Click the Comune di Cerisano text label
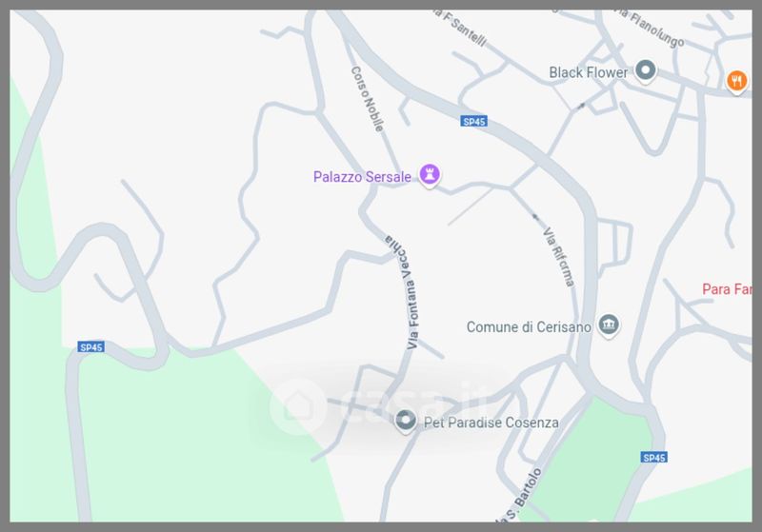Screen dimensions: 762x532 [x=529, y=327]
